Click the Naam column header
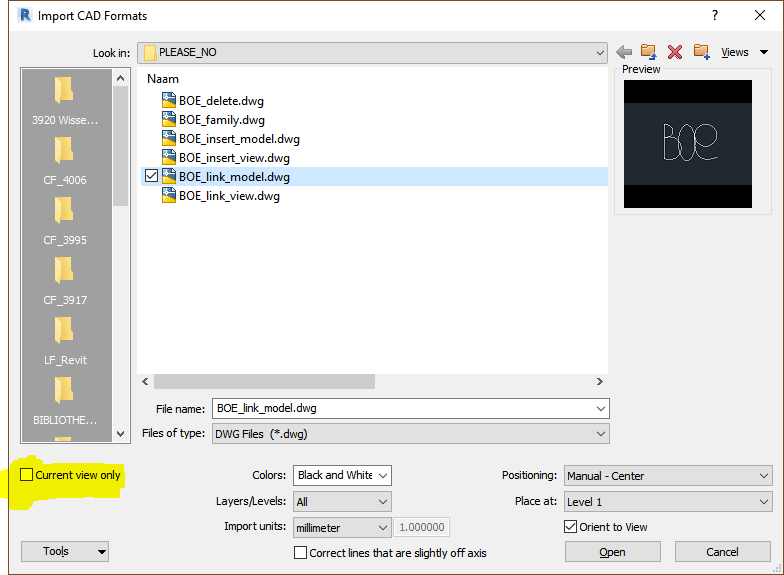The image size is (784, 575). coord(163,79)
